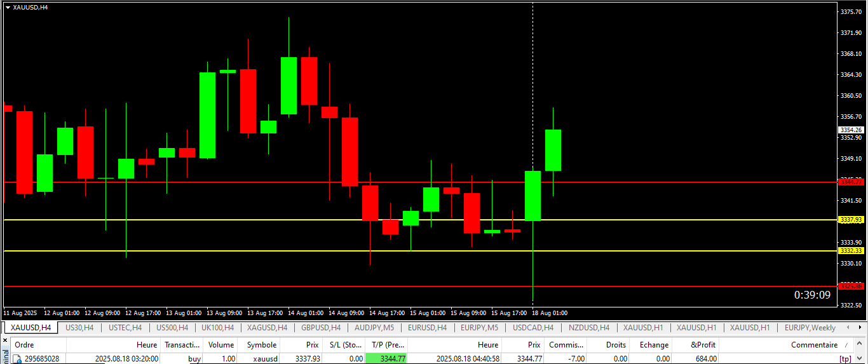
Task: Click the profit value 684.00
Action: [705, 359]
